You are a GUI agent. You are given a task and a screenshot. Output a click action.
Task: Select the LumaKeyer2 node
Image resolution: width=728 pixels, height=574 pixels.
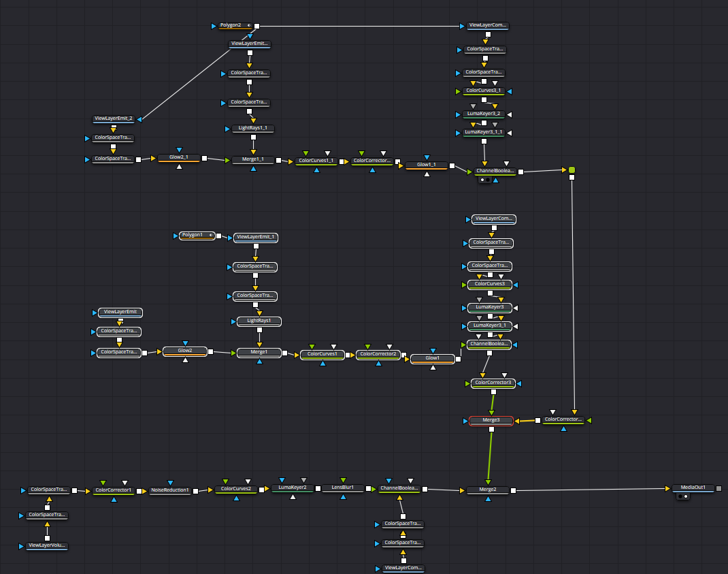293,488
